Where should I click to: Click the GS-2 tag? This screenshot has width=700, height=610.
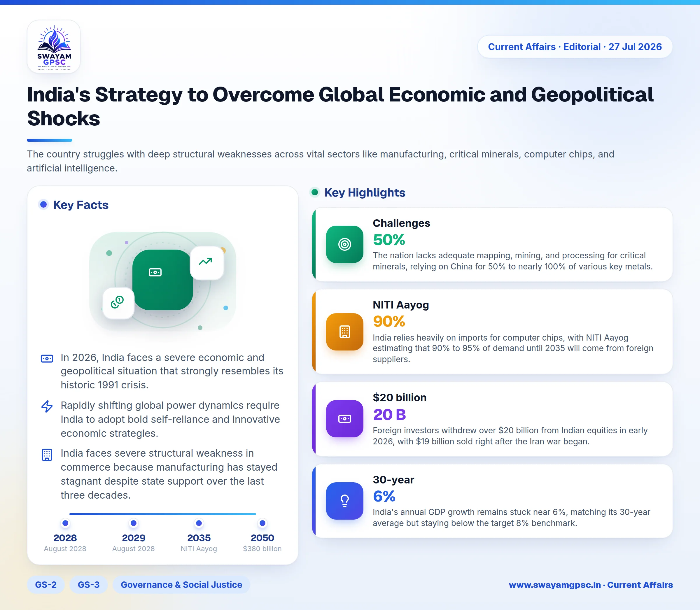pos(46,585)
